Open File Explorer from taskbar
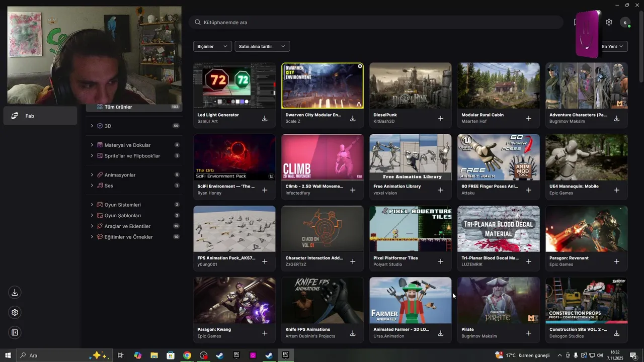644x362 pixels. [x=154, y=355]
